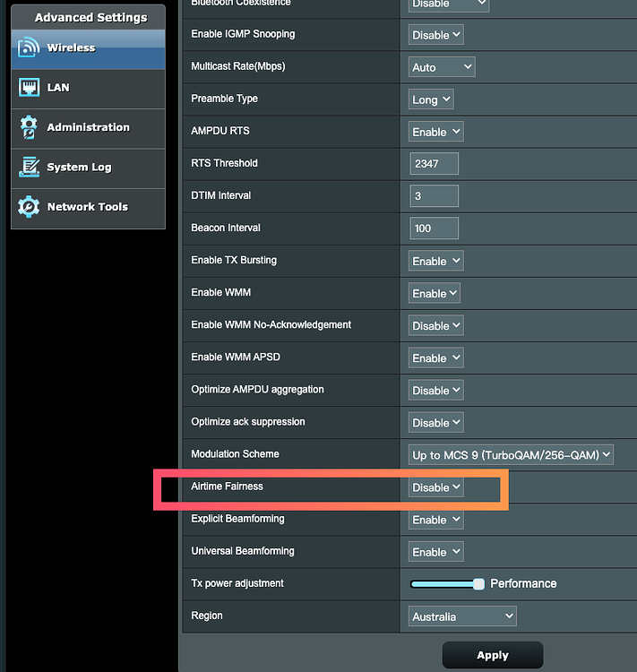The image size is (637, 672).
Task: Click the Apply button
Action: tap(493, 655)
